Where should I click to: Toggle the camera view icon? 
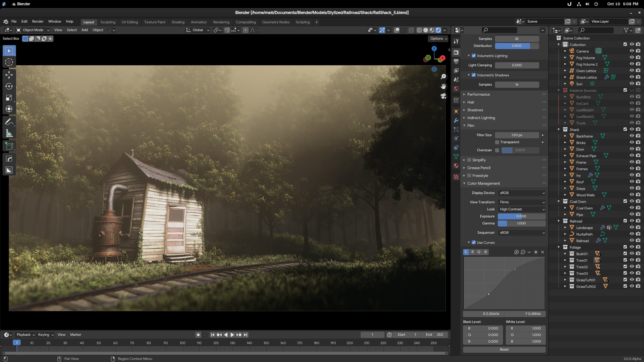pyautogui.click(x=443, y=96)
